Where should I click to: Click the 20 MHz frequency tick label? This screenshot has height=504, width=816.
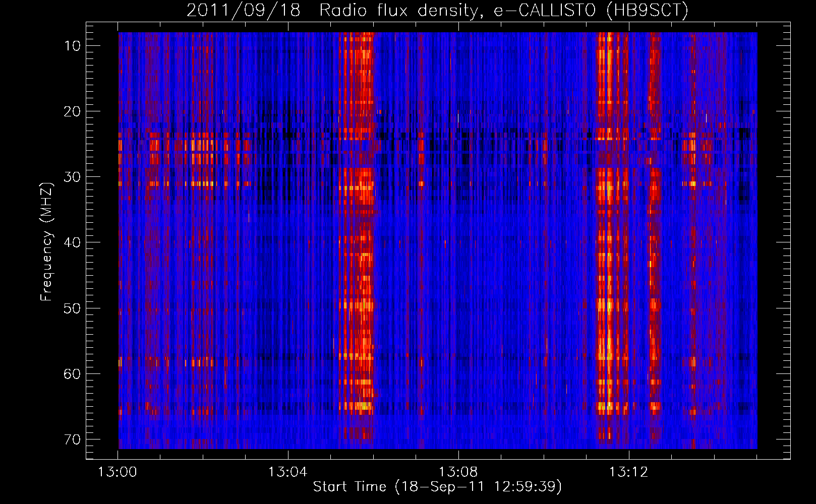click(x=72, y=111)
